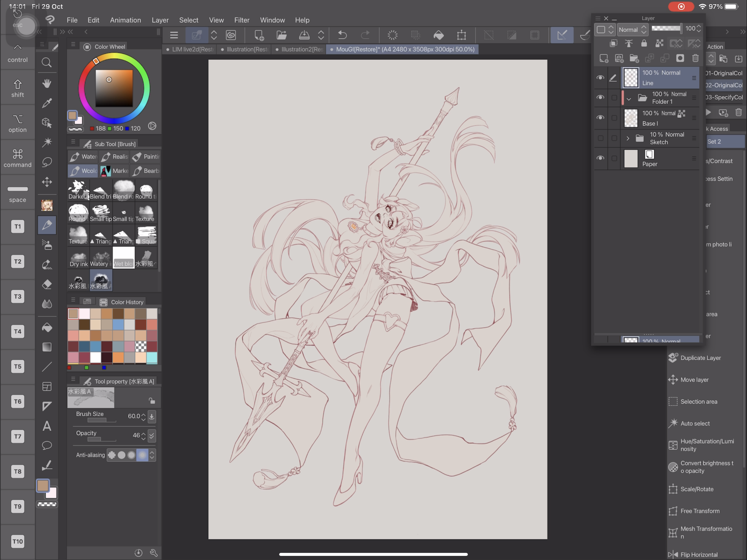747x560 pixels.
Task: Select the Eyedropper tool
Action: (46, 103)
